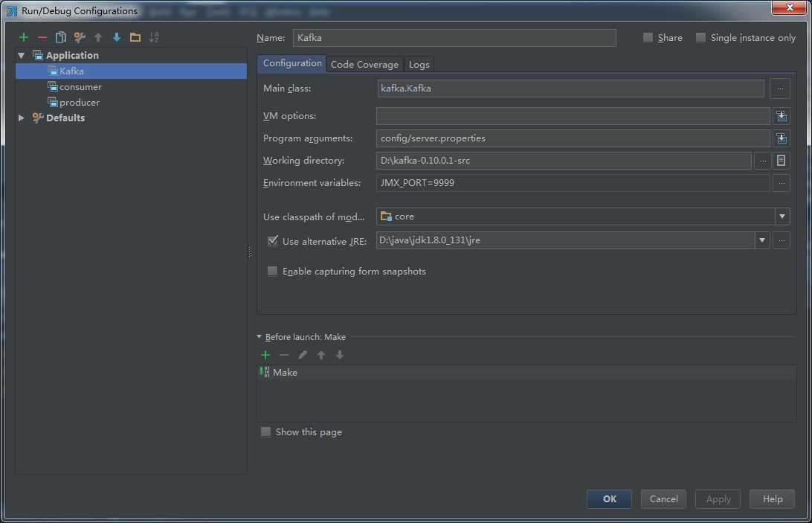Browse for the alternative JRE path
The image size is (812, 523).
(x=782, y=240)
